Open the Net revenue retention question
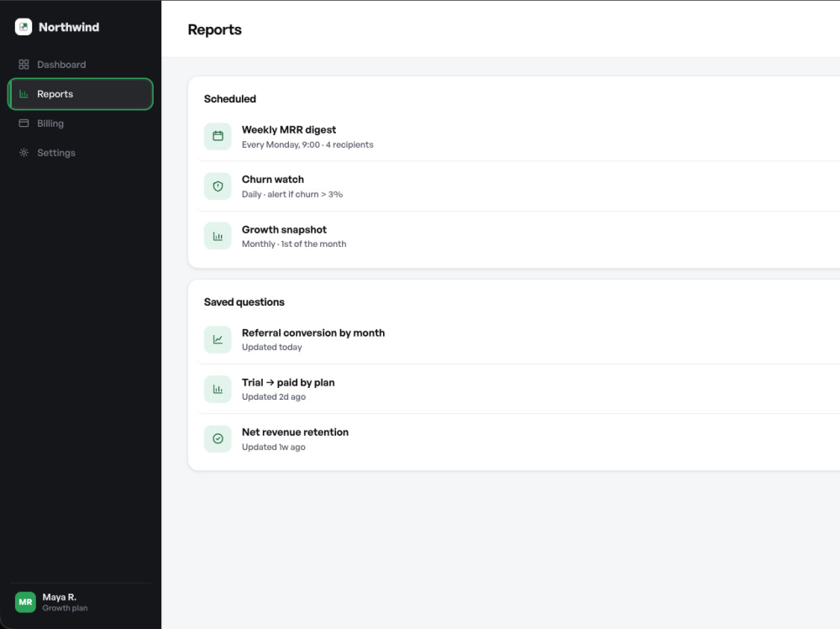Viewport: 840px width, 629px height. coord(517,439)
